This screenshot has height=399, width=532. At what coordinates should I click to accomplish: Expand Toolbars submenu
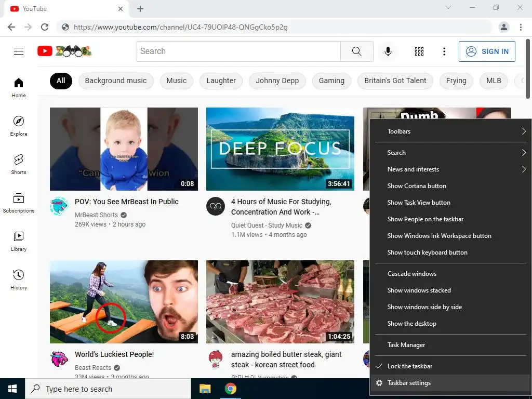coord(451,131)
